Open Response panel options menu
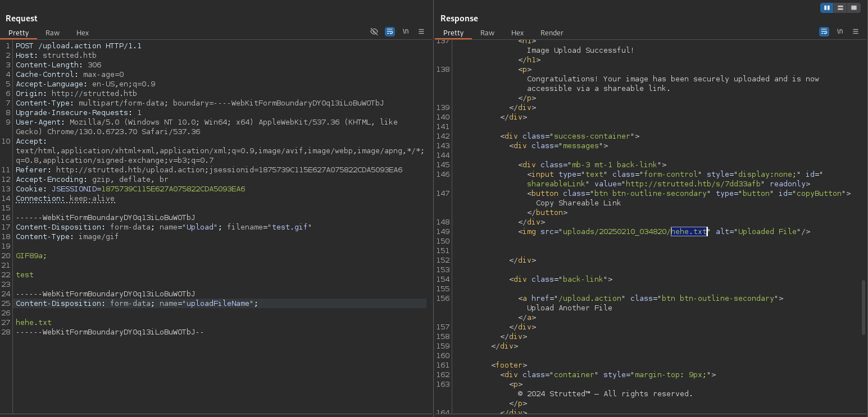 (x=856, y=32)
